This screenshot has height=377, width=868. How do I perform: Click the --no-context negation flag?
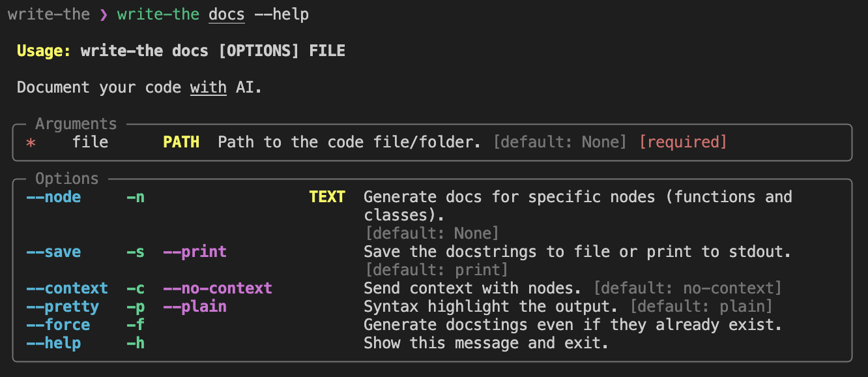[218, 288]
